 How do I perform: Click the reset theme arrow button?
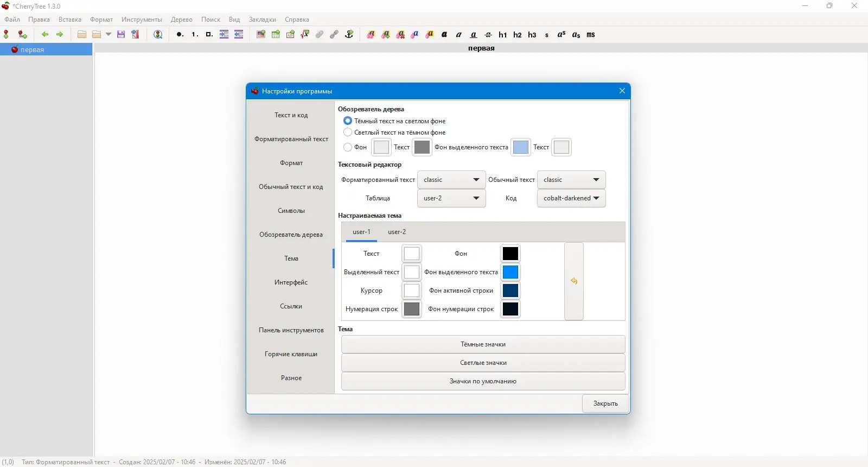[574, 281]
